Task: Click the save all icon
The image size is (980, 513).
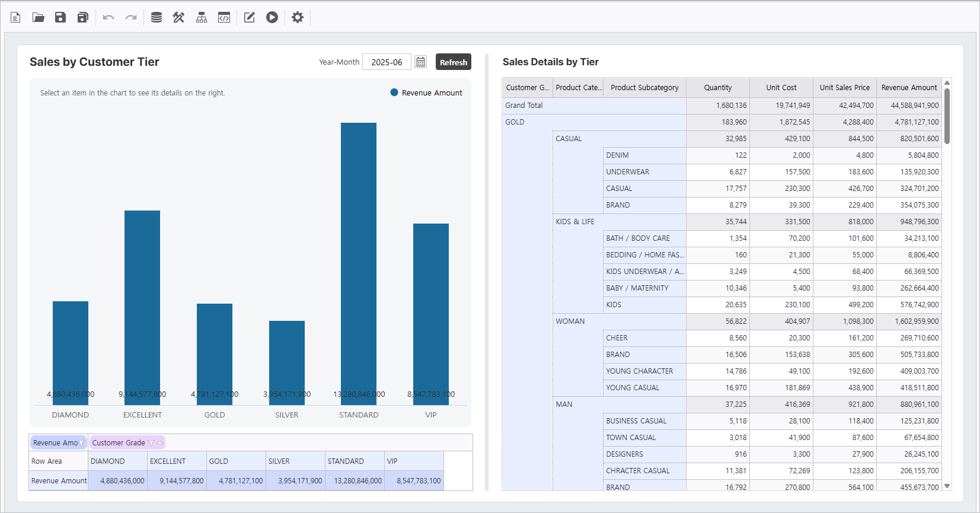Action: point(83,17)
